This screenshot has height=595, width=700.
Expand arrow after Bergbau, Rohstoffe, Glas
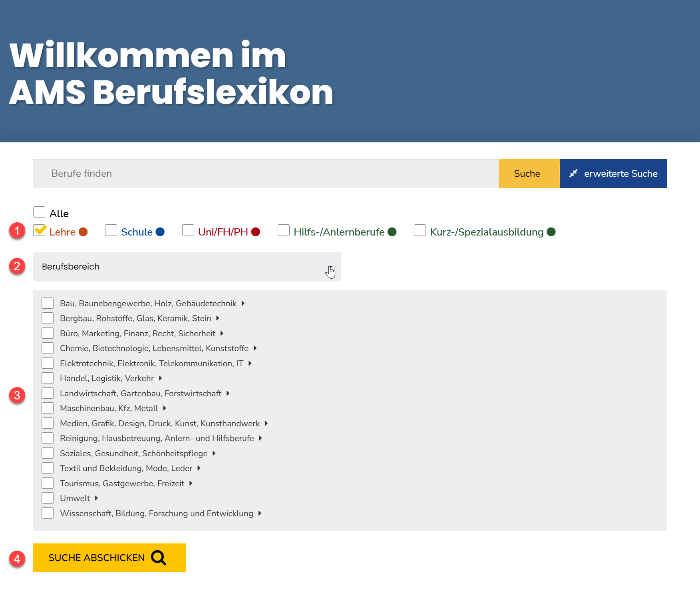218,318
